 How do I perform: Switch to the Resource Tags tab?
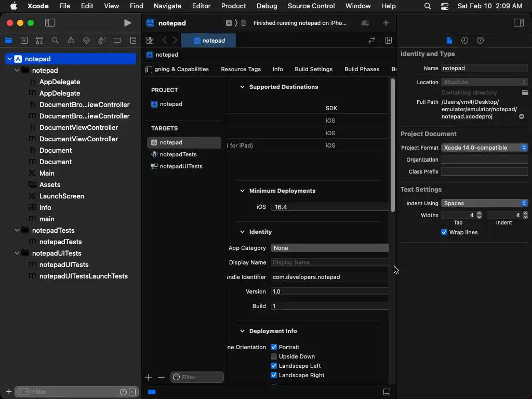[x=241, y=69]
